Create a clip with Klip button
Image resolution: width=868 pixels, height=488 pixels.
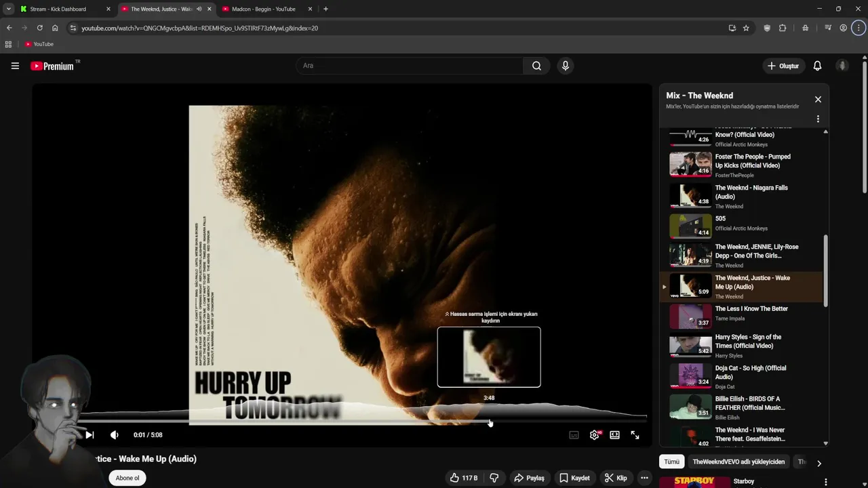click(x=616, y=478)
